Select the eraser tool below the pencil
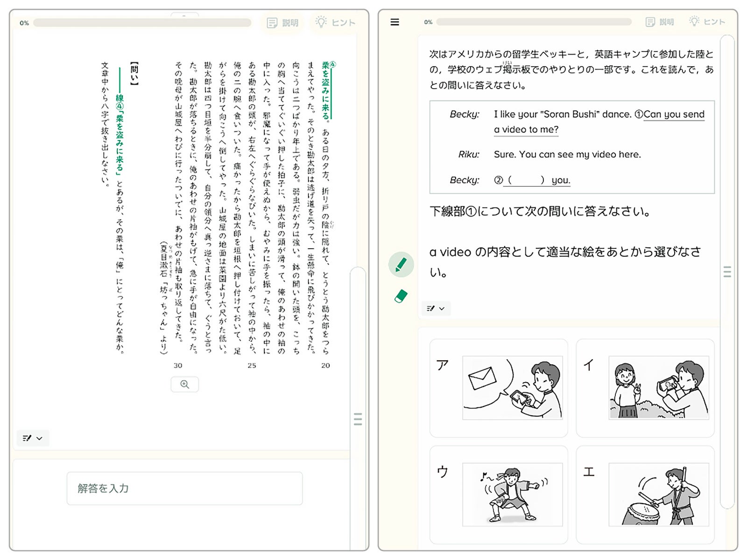Screen dimensions: 747x560 (401, 295)
